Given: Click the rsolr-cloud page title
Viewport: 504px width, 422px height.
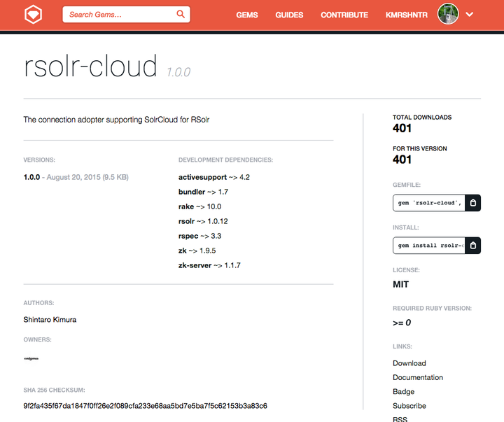Looking at the screenshot, I should (90, 66).
